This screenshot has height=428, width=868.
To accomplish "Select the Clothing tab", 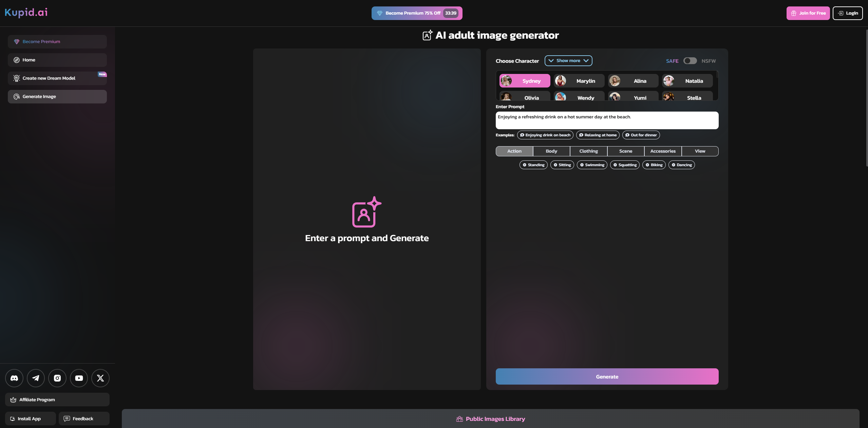I will pos(588,151).
